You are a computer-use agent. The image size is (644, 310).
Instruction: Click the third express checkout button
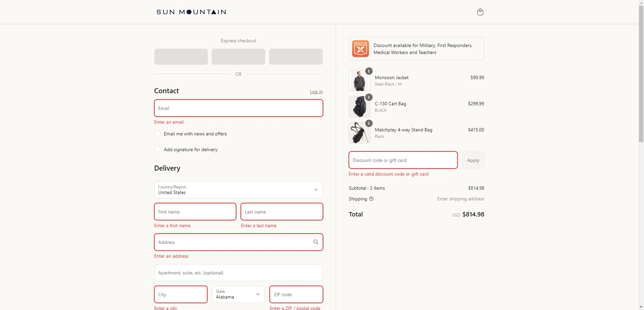click(x=296, y=57)
